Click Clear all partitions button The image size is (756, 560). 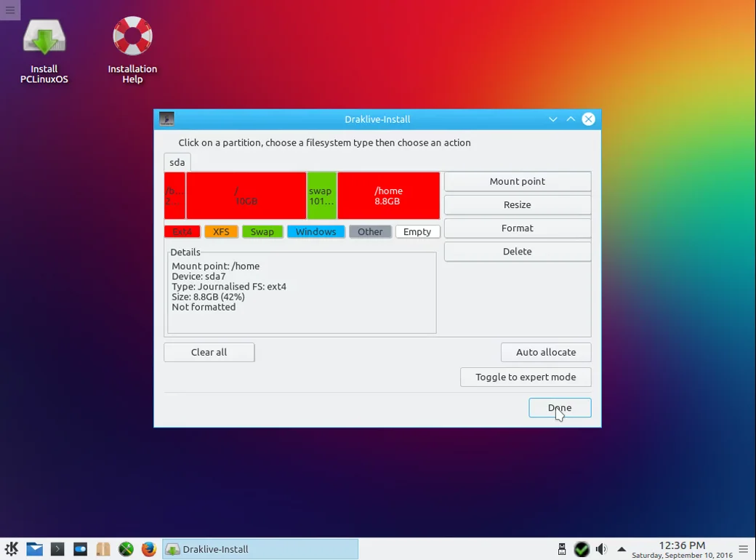[x=209, y=352]
